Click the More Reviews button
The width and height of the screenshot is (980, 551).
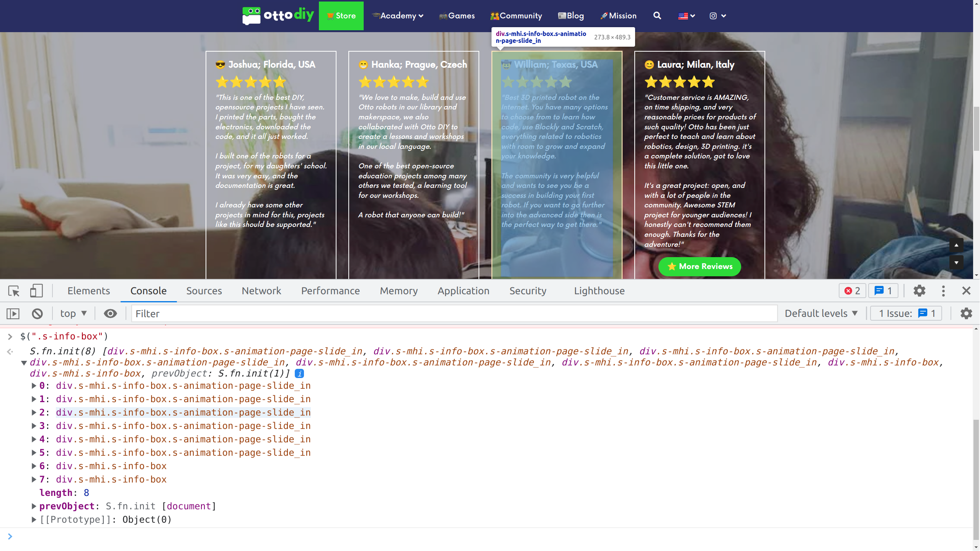(699, 266)
